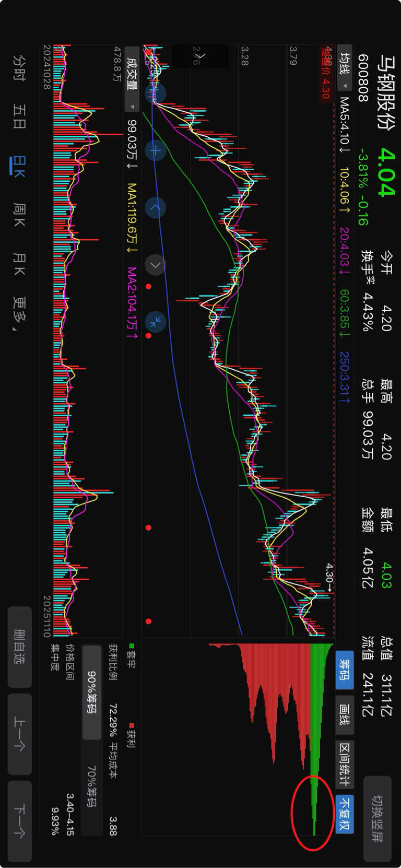The height and width of the screenshot is (868, 401).
Task: Tap the start date 20241028
Action: [47, 67]
